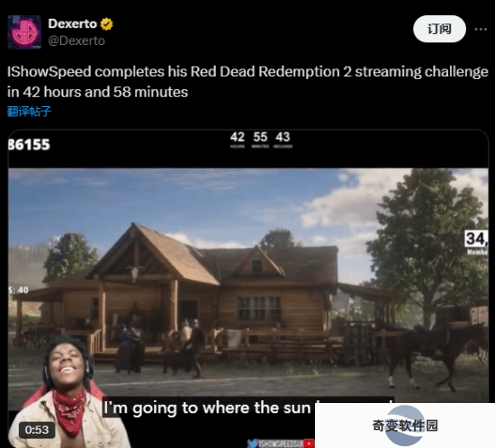Click the bull skull above the cabin porch
This screenshot has height=448, width=495.
(x=135, y=273)
